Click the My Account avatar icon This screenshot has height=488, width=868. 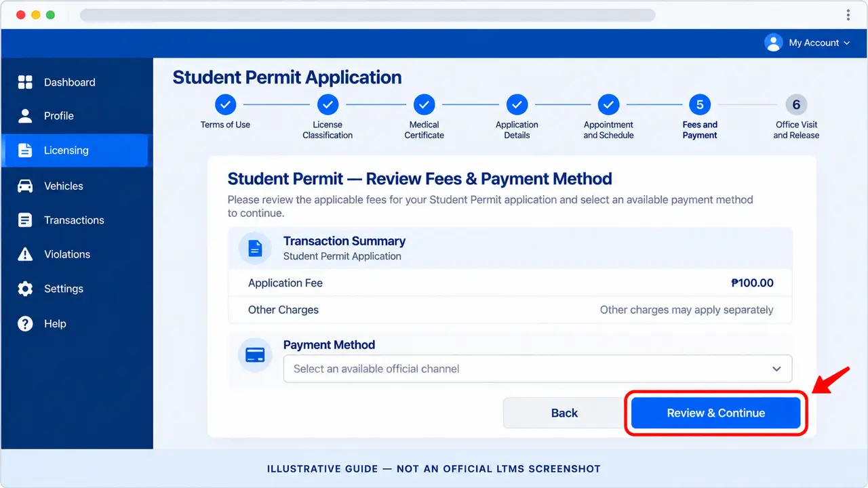tap(774, 43)
